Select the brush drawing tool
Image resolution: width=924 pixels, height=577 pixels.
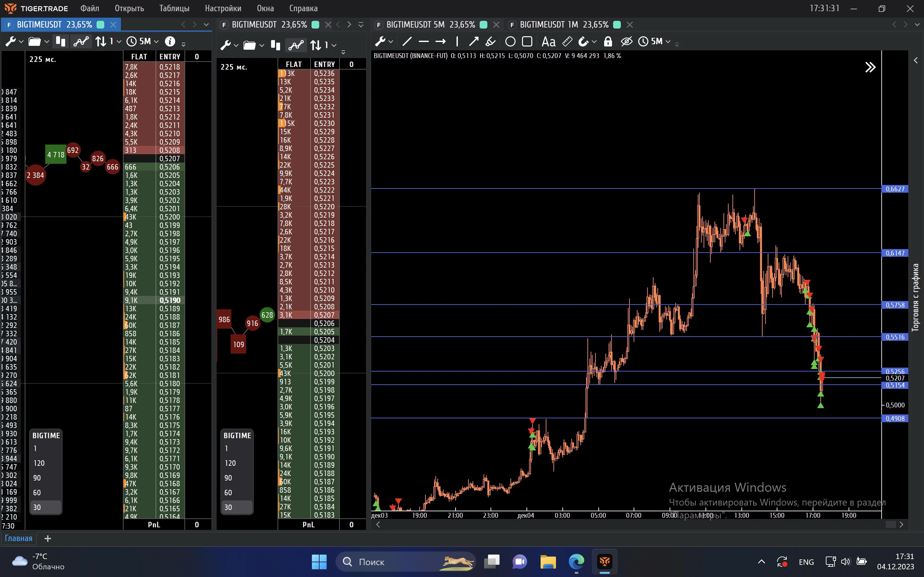491,41
